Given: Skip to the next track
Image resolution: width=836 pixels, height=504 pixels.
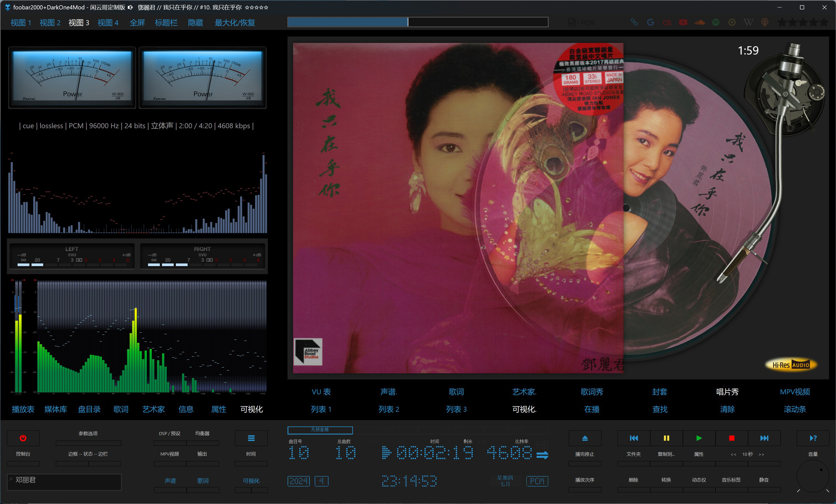Looking at the screenshot, I should [x=764, y=438].
